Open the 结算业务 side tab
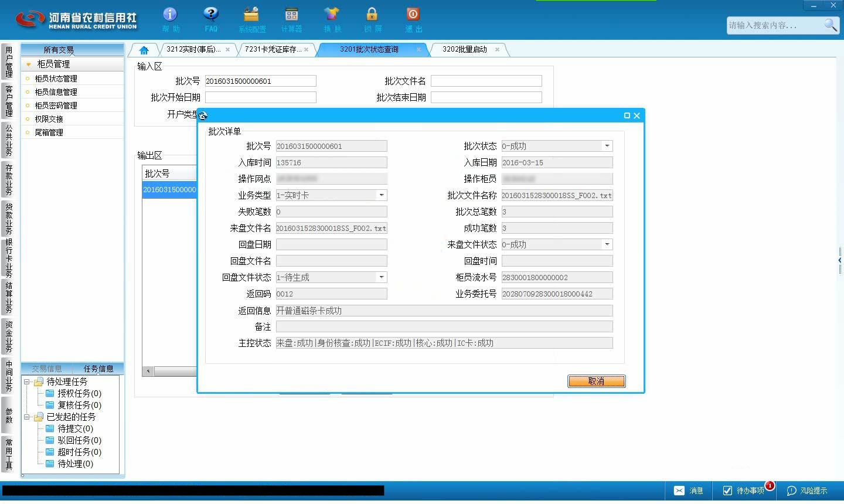This screenshot has height=504, width=844. tap(9, 297)
